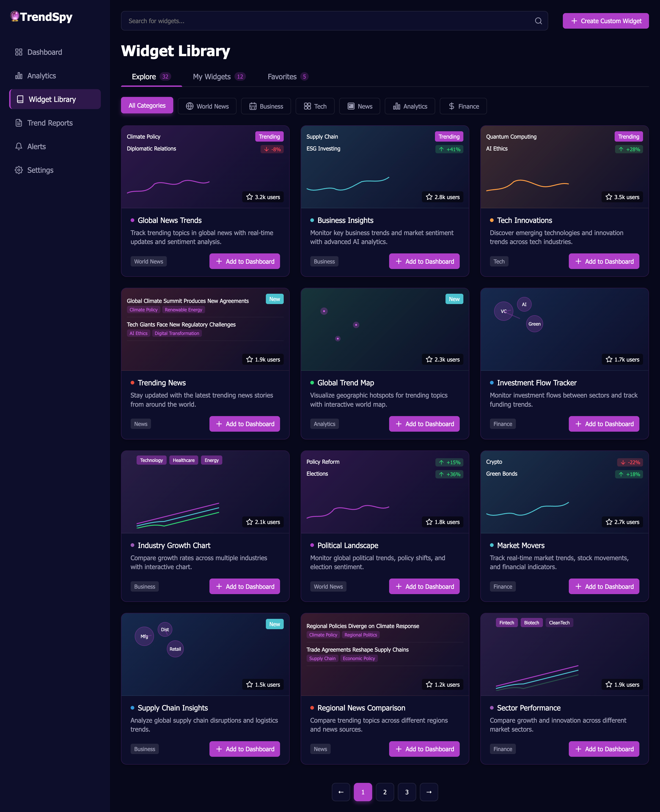Image resolution: width=660 pixels, height=812 pixels.
Task: Click star icon beside 2.7k users
Action: pos(609,522)
